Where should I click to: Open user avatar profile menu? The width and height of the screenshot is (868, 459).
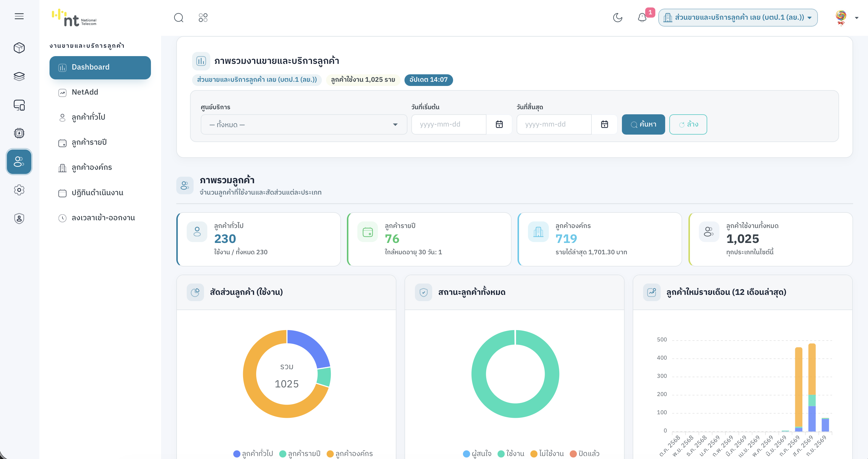(841, 18)
